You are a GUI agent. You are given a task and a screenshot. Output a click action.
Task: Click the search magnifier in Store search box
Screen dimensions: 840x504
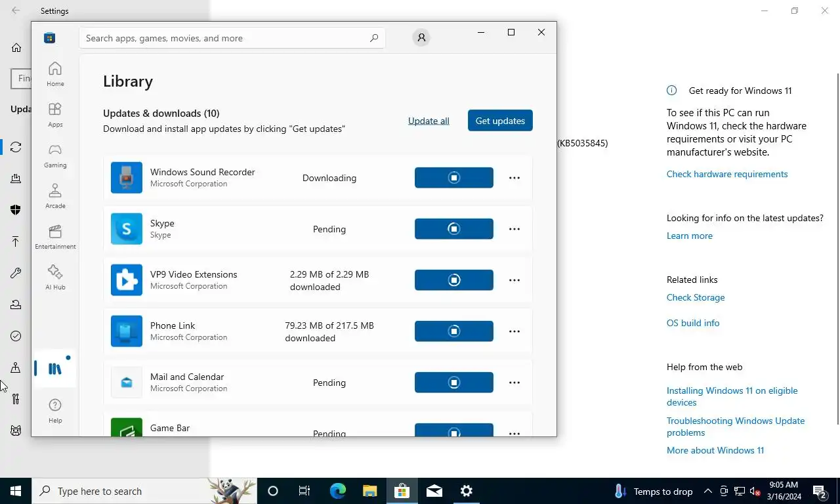coord(373,38)
